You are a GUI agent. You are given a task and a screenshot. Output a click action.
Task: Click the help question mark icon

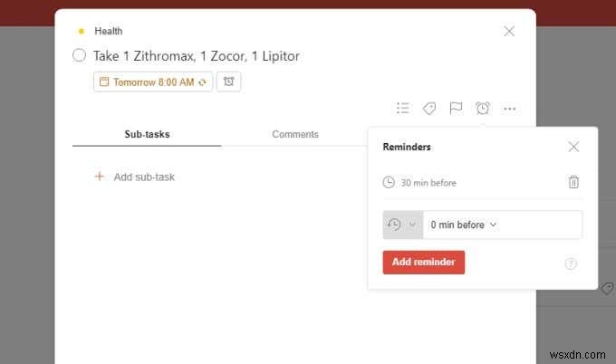[x=571, y=263]
